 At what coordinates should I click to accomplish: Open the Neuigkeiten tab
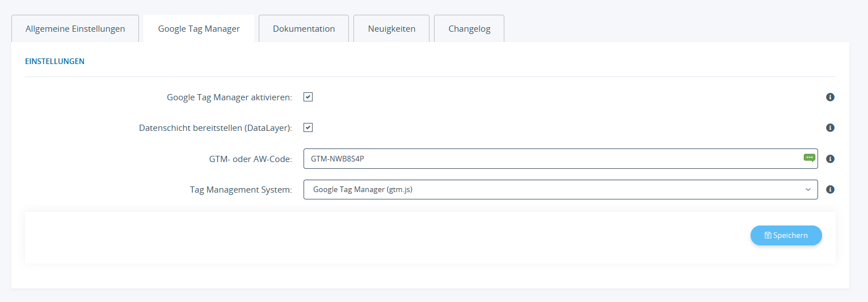[x=391, y=28]
